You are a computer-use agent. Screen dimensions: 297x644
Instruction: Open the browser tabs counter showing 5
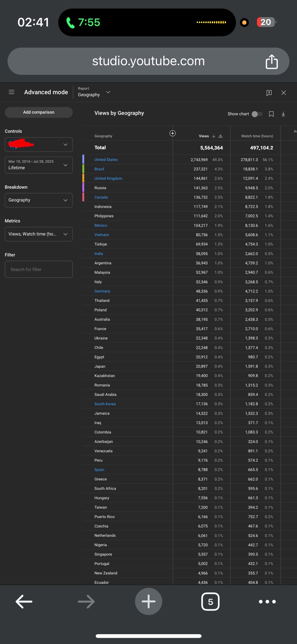[210, 602]
